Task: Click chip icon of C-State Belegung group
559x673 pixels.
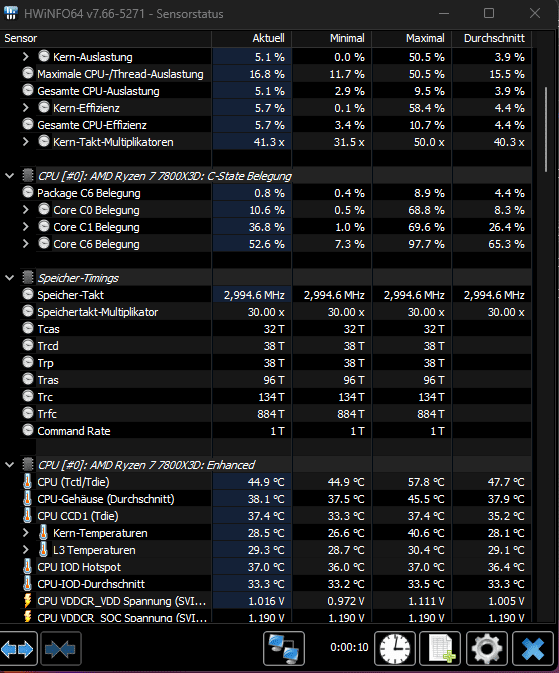Action: (28, 176)
